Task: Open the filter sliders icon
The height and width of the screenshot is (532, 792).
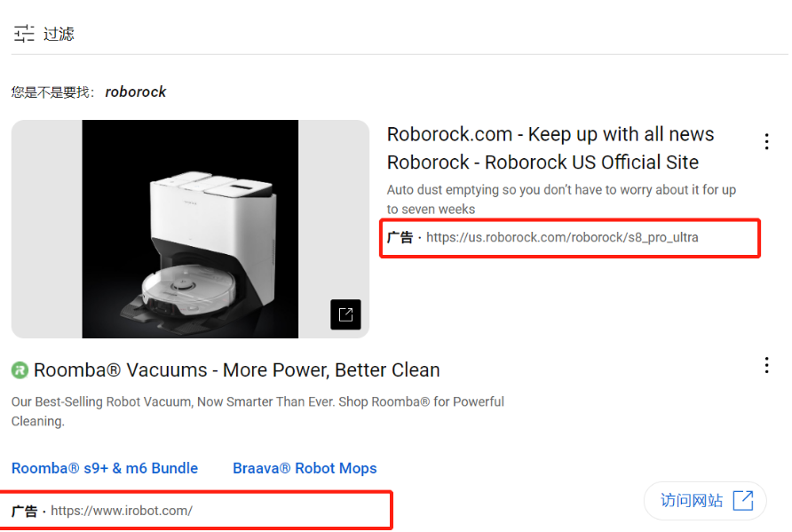Action: [x=24, y=34]
